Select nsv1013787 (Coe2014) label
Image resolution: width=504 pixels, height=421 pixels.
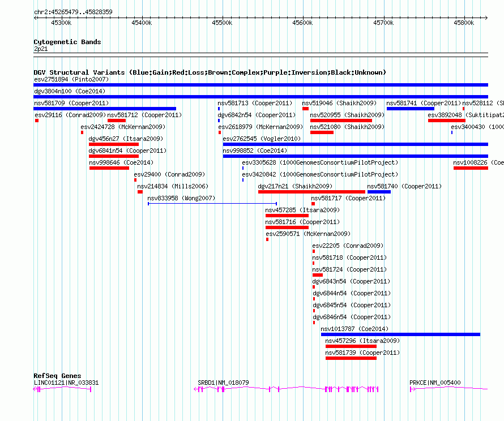click(x=354, y=329)
